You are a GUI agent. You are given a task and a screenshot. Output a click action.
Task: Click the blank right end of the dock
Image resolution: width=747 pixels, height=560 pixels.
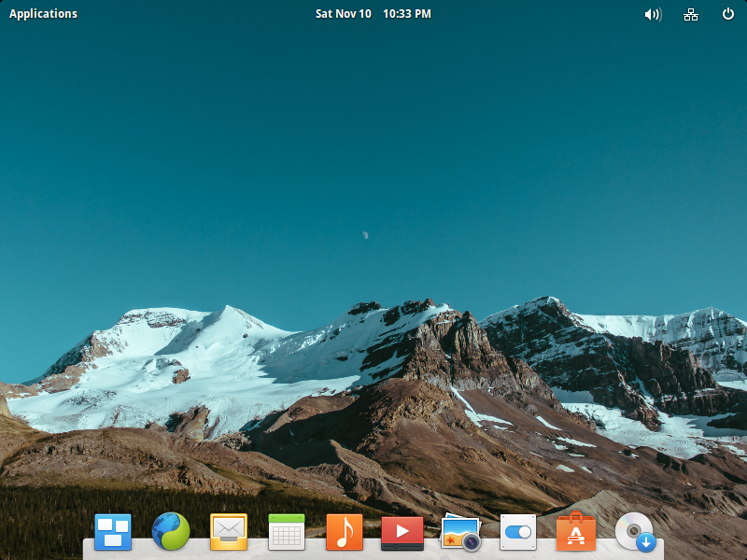(x=659, y=550)
